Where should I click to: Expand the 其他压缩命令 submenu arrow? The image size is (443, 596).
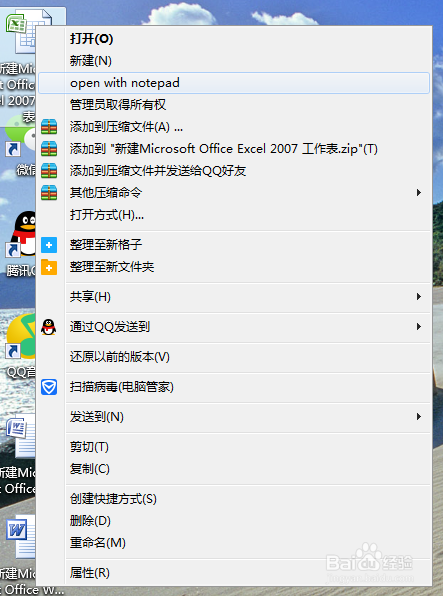[419, 193]
